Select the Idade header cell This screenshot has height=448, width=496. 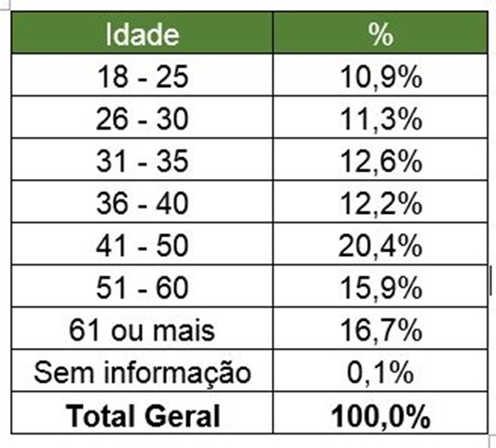pos(141,32)
